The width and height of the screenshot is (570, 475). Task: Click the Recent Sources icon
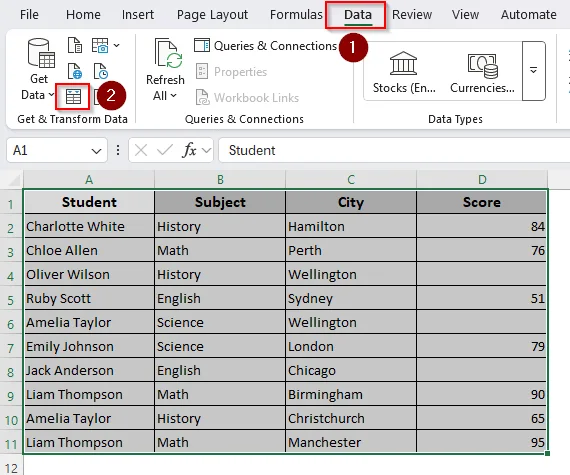tap(100, 71)
